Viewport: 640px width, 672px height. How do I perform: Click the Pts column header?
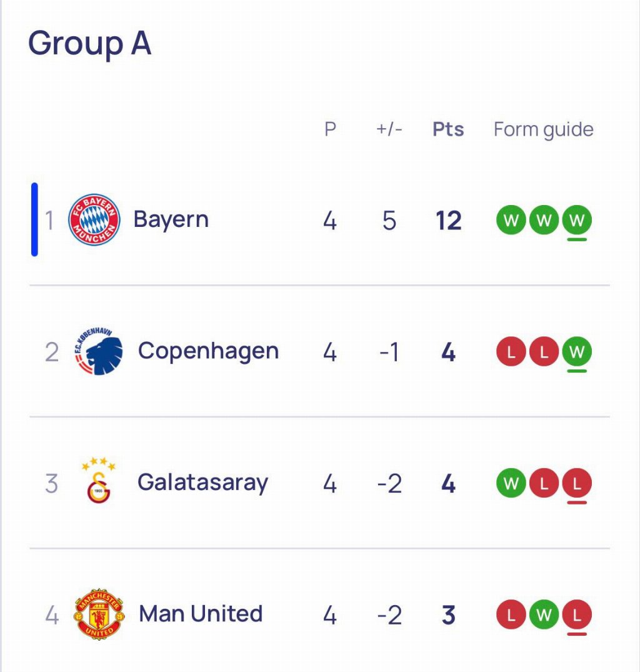(x=448, y=129)
